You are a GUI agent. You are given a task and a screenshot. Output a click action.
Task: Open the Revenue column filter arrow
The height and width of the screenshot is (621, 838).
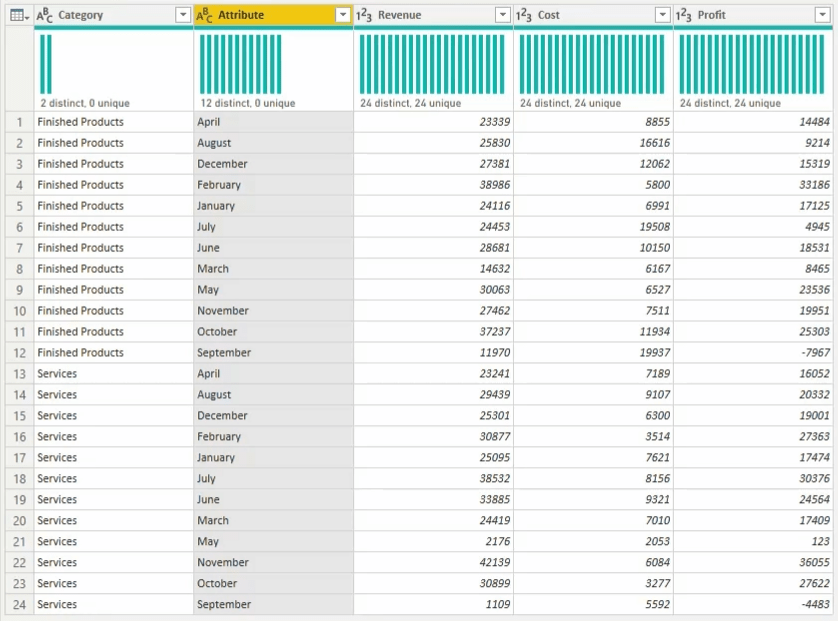point(502,15)
